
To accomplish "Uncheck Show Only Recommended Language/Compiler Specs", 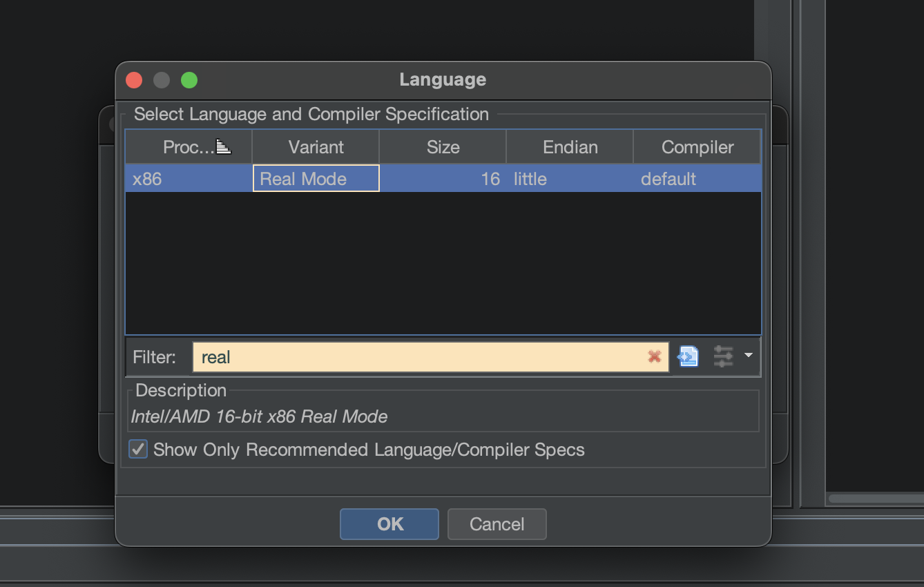I will coord(138,450).
